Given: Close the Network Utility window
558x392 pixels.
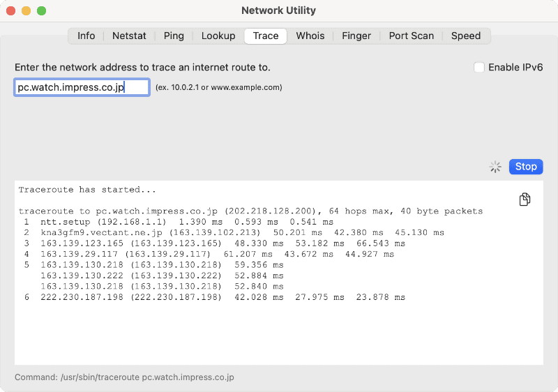Looking at the screenshot, I should click(10, 11).
